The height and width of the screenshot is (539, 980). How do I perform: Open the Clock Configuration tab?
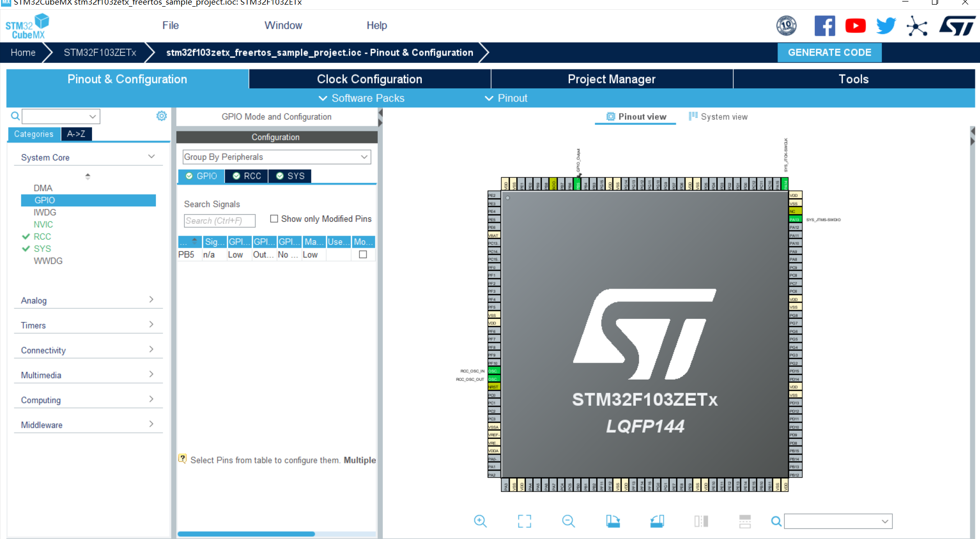coord(369,79)
